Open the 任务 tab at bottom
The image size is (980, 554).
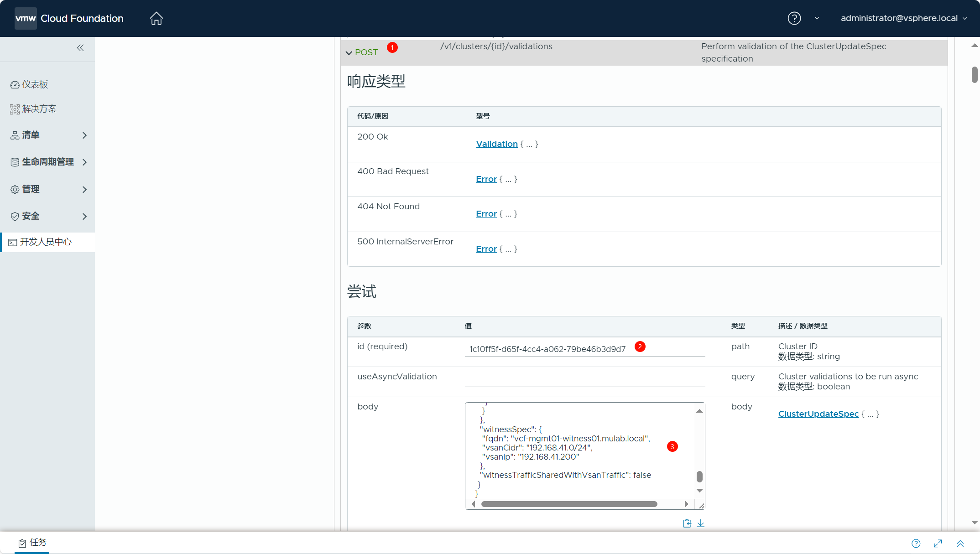pos(33,543)
